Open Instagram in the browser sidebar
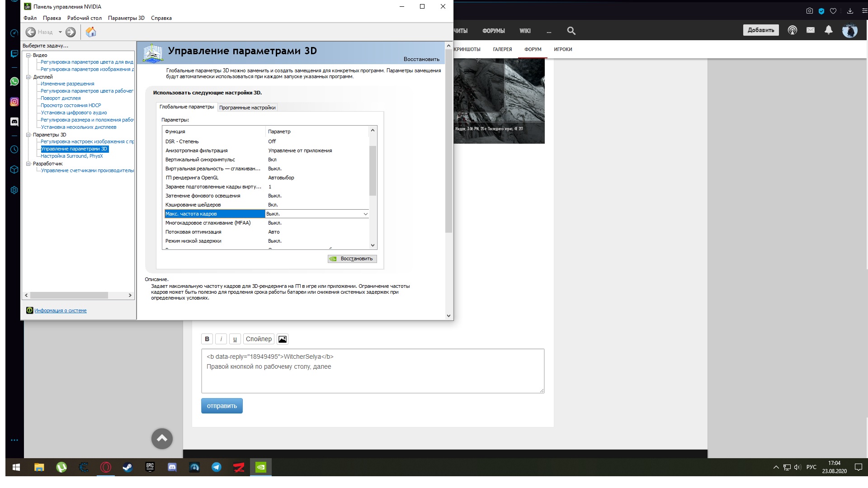Screen dimensions: 868x488 [x=14, y=102]
